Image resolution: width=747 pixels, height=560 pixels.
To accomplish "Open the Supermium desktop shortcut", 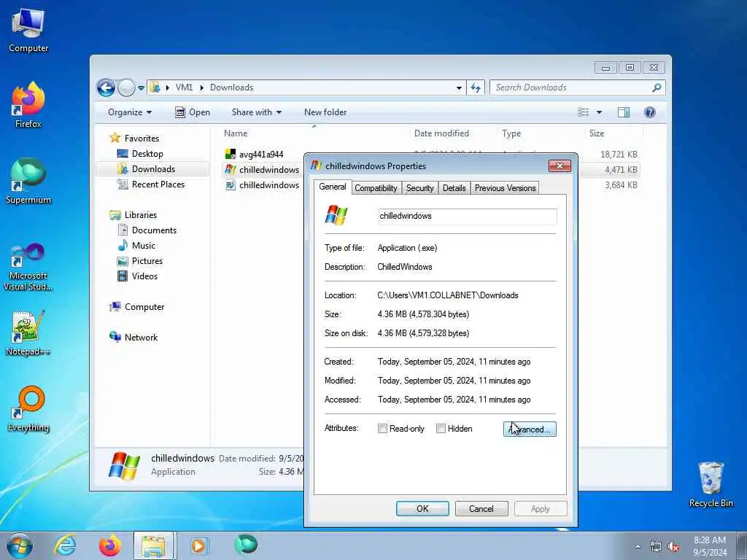I will 28,181.
